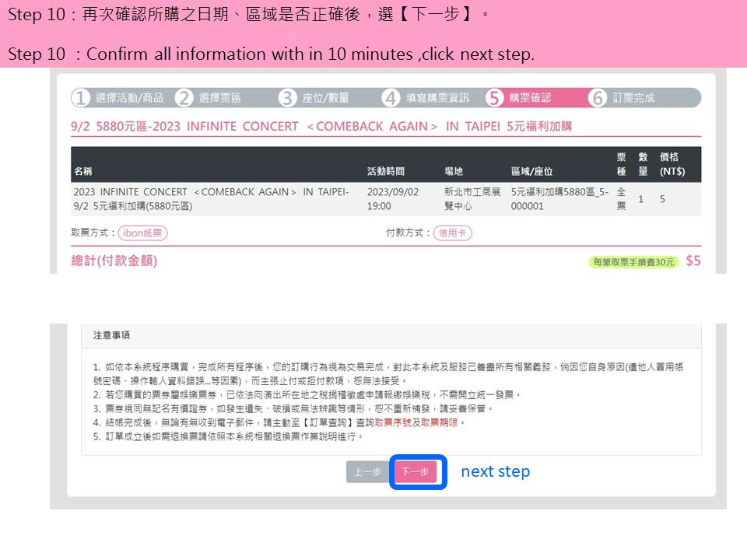The width and height of the screenshot is (747, 560).
Task: Click notice item 5 about 退換票
Action: click(x=228, y=436)
